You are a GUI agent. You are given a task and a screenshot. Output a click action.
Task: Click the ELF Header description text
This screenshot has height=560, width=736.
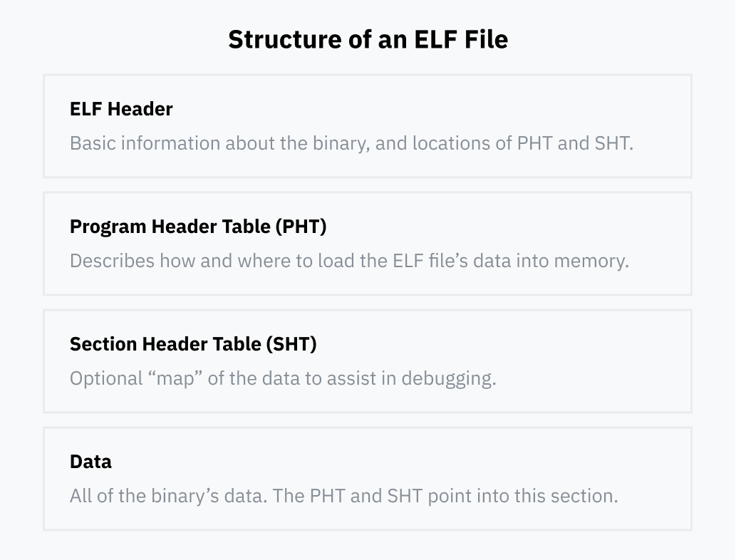tap(351, 143)
